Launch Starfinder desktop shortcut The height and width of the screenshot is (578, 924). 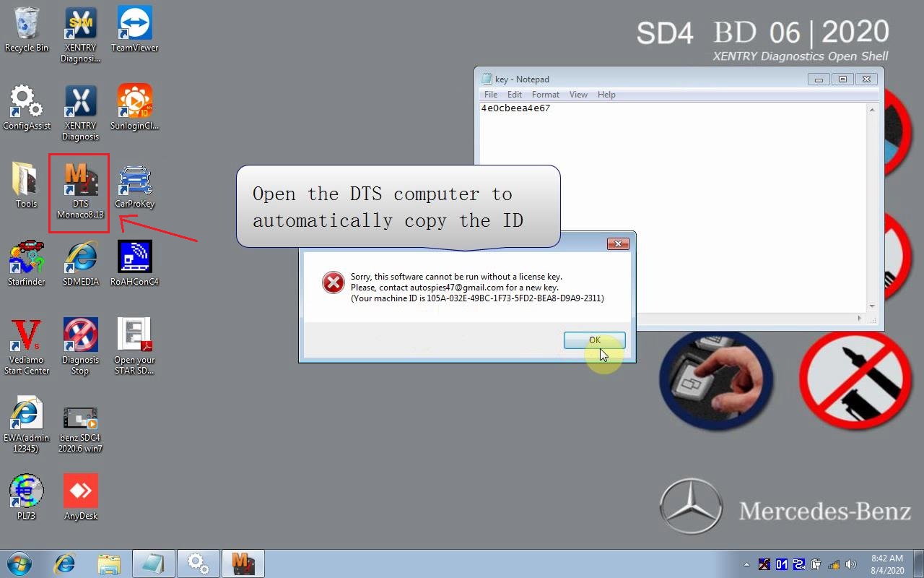(27, 264)
